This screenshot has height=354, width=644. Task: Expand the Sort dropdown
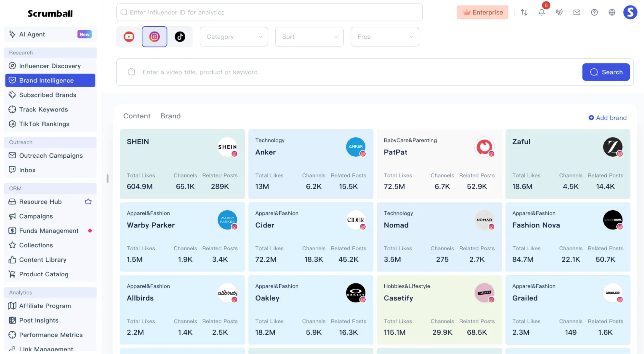(x=309, y=37)
